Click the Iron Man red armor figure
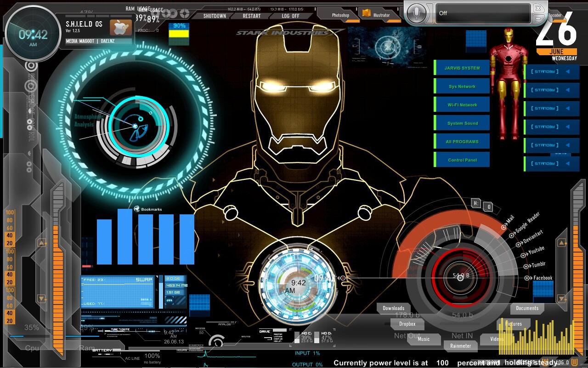Screen dimensions: 588x368 508,84
